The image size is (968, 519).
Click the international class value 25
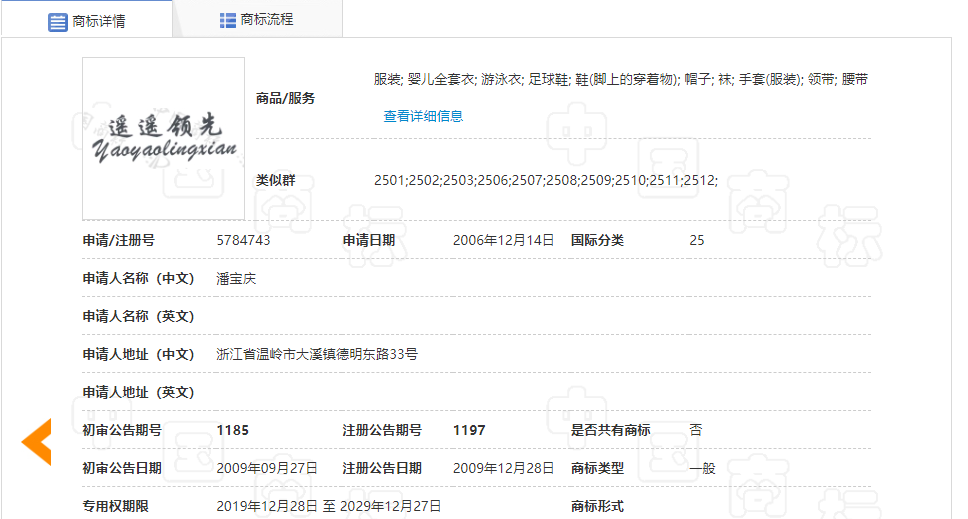696,240
